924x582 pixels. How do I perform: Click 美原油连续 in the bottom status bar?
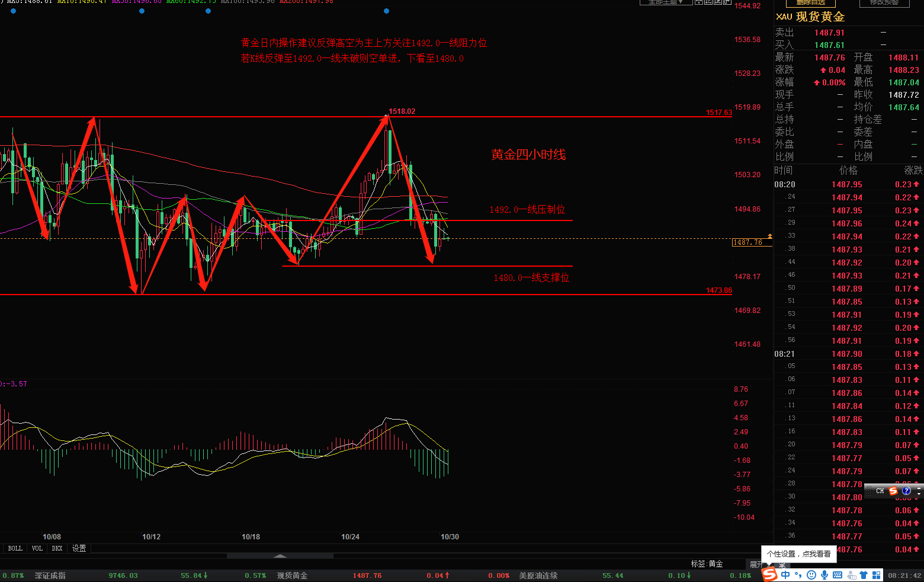point(538,575)
